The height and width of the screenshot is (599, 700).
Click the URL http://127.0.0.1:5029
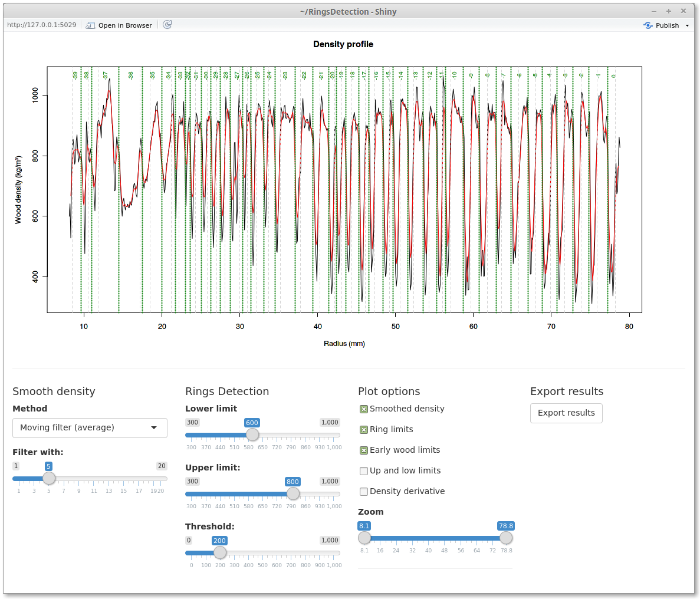[41, 25]
